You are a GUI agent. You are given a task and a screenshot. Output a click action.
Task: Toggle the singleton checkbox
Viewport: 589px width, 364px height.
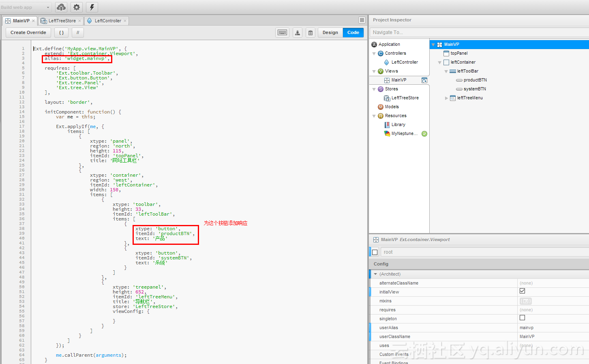click(x=522, y=318)
